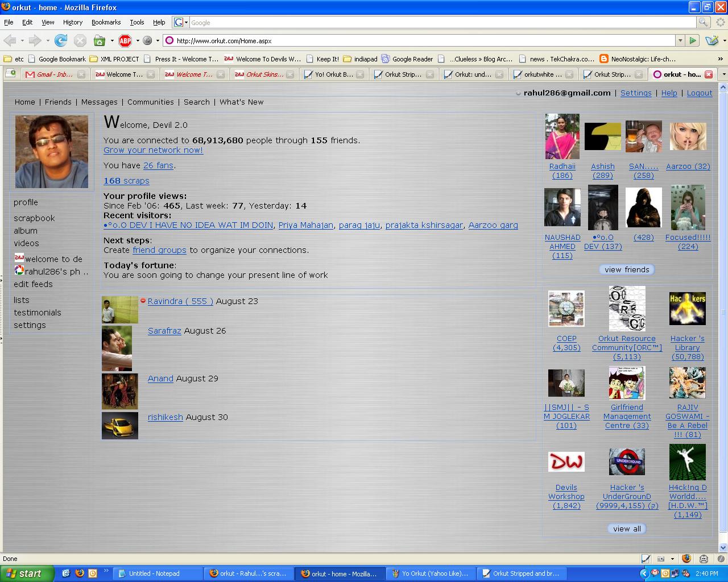728x582 pixels.
Task: Reload the page with the blue refresh icon
Action: pos(61,40)
